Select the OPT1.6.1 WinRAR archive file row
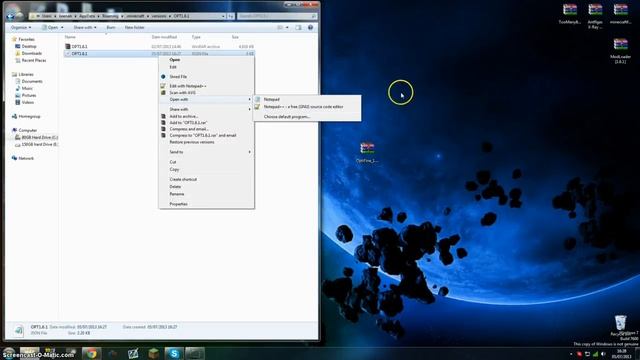Image resolution: width=640 pixels, height=360 pixels. (159, 47)
